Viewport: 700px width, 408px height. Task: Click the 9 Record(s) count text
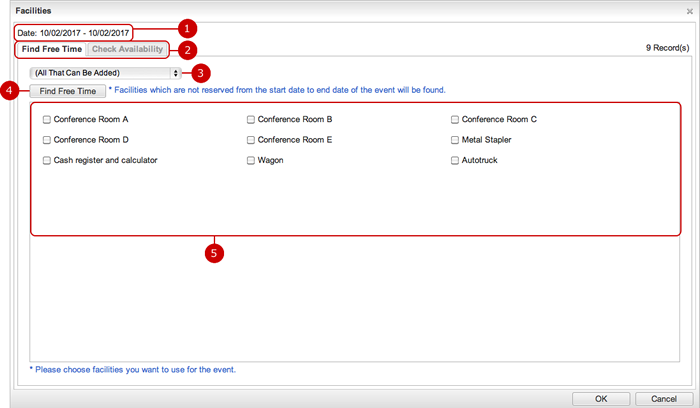tap(668, 48)
